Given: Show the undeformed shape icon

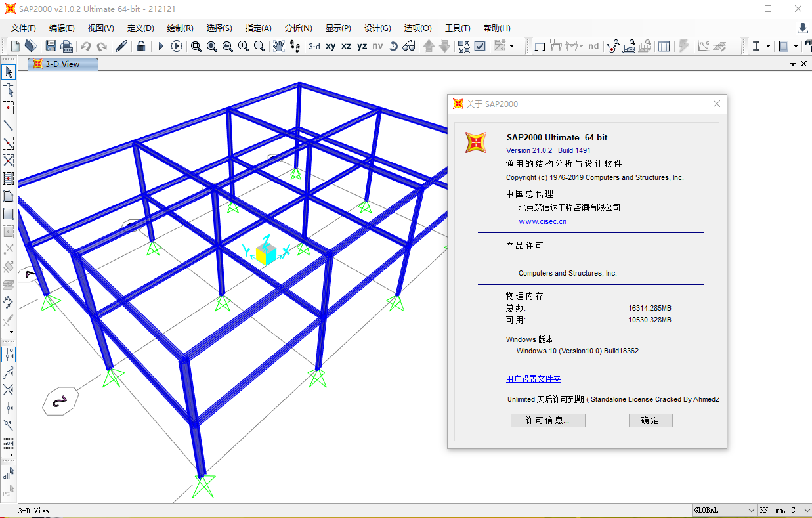Looking at the screenshot, I should [540, 46].
